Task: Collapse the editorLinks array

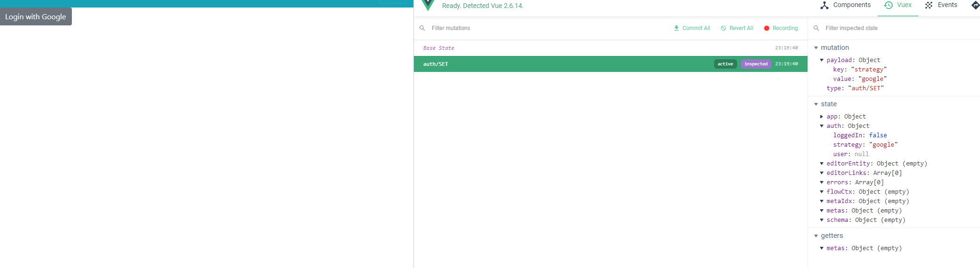Action: [822, 173]
